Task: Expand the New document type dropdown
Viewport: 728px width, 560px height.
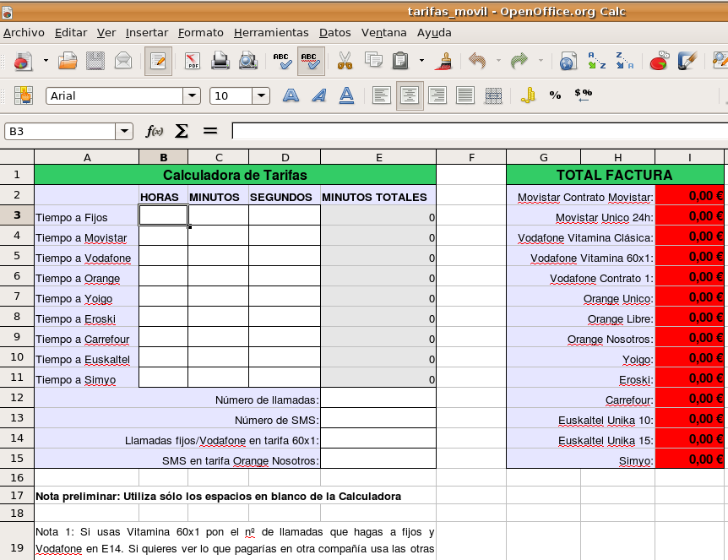Action: (x=46, y=61)
